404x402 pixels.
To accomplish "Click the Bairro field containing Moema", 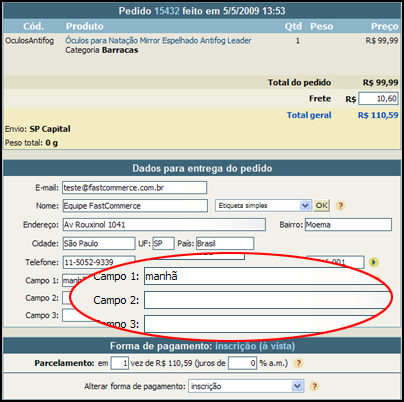I will [348, 225].
